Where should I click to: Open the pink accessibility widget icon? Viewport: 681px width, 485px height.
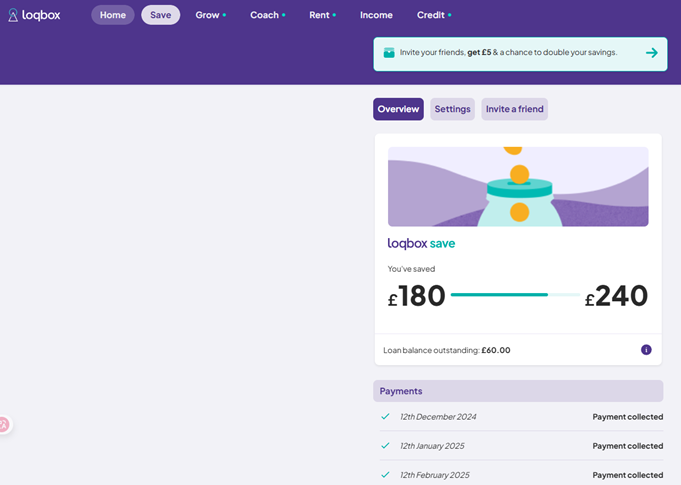click(x=4, y=424)
